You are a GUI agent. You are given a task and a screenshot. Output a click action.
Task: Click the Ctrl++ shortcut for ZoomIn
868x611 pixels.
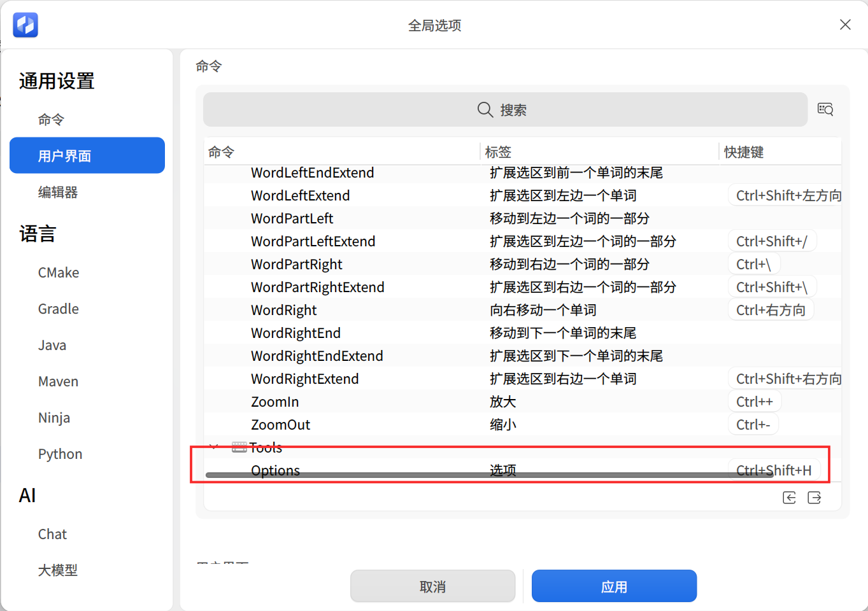click(x=755, y=402)
